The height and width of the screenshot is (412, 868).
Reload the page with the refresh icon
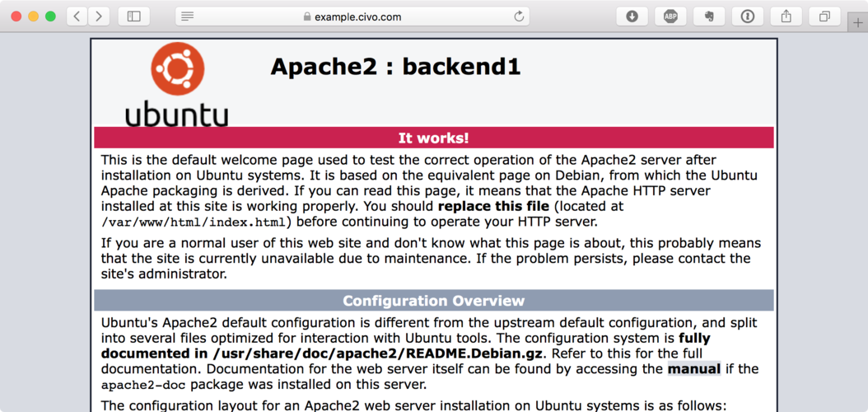(x=519, y=16)
